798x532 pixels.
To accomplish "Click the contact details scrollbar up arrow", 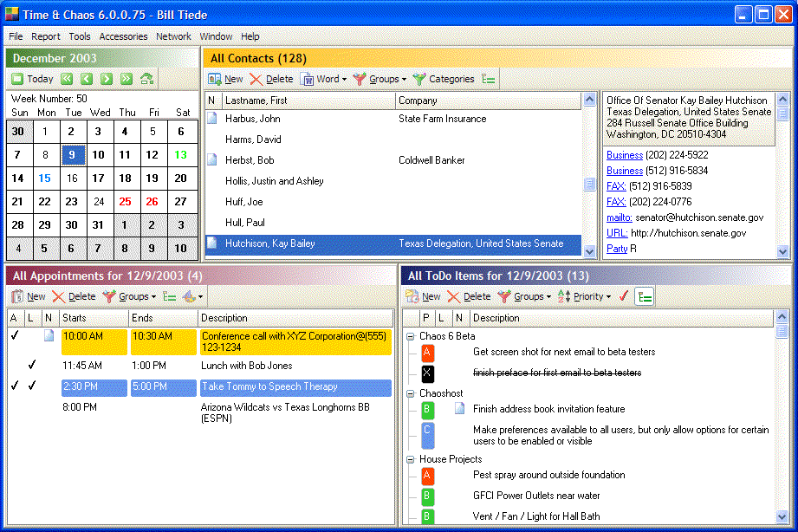I will [782, 99].
